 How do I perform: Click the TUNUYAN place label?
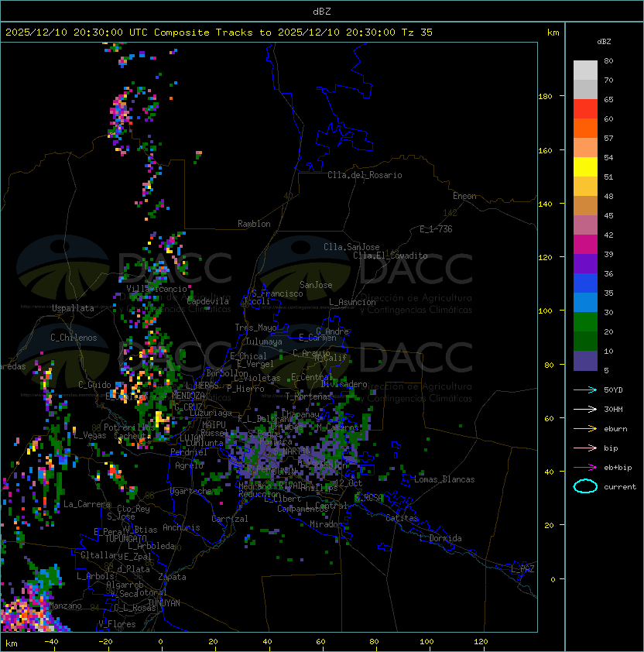pyautogui.click(x=164, y=603)
